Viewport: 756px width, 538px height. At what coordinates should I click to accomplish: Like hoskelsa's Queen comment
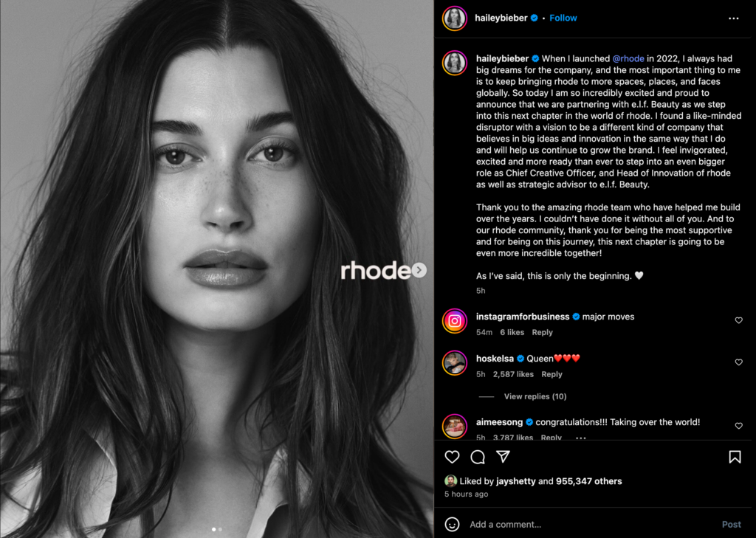click(x=738, y=362)
